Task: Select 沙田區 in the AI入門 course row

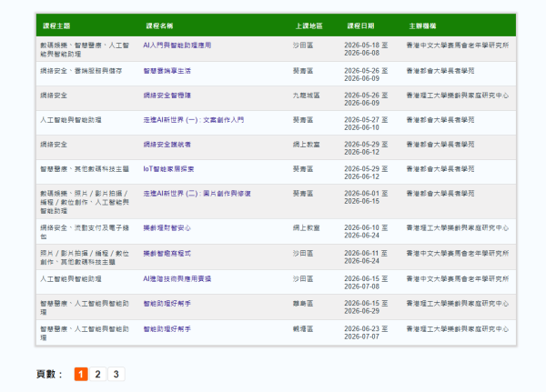Action: pos(303,45)
